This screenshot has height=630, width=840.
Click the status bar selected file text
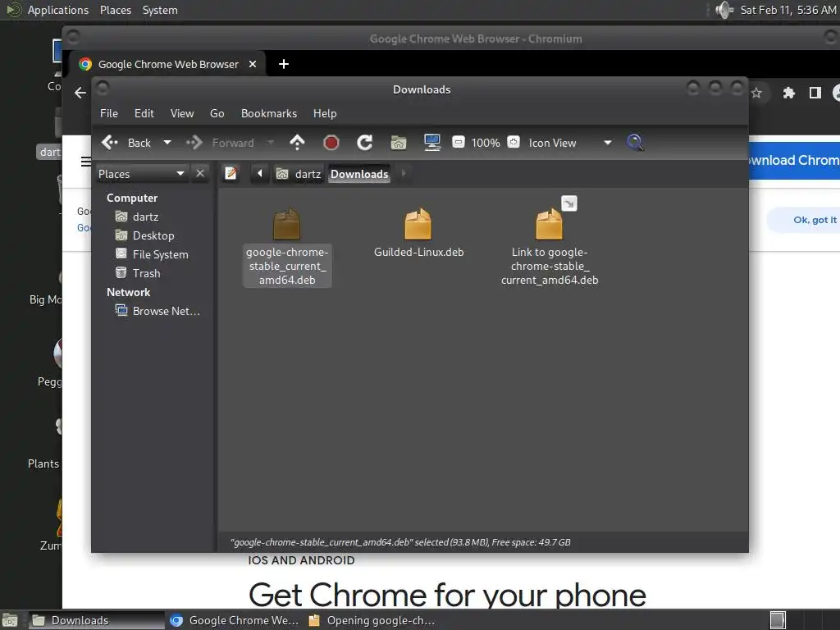tap(400, 542)
